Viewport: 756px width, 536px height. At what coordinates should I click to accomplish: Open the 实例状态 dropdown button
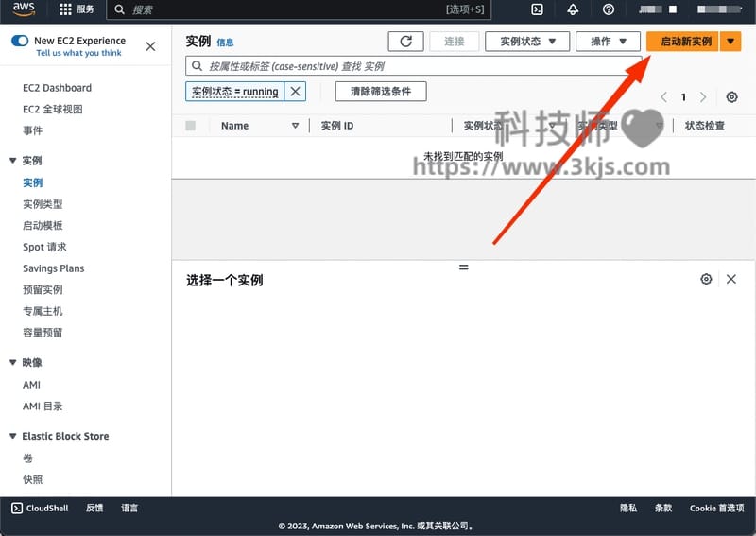pos(527,42)
